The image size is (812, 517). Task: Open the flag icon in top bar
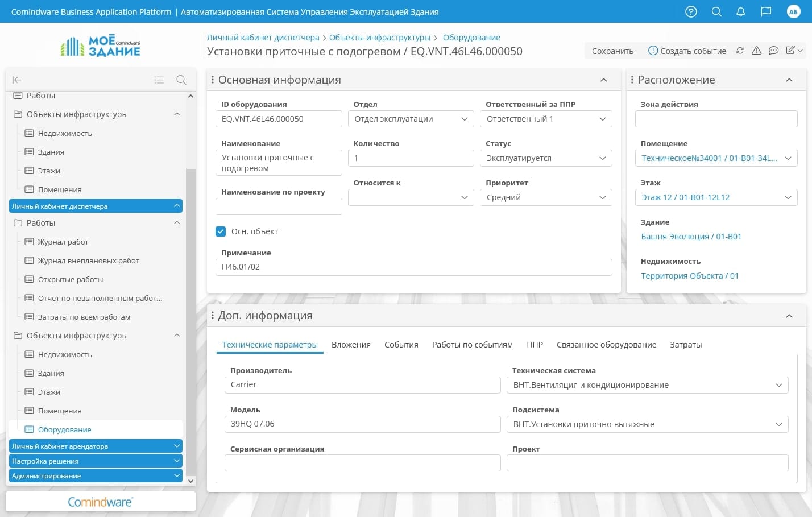tap(766, 11)
